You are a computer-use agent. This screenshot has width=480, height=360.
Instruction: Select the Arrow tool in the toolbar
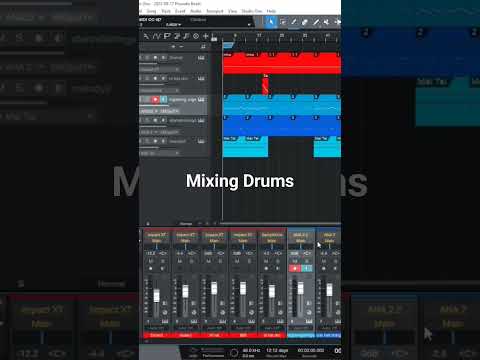click(271, 22)
